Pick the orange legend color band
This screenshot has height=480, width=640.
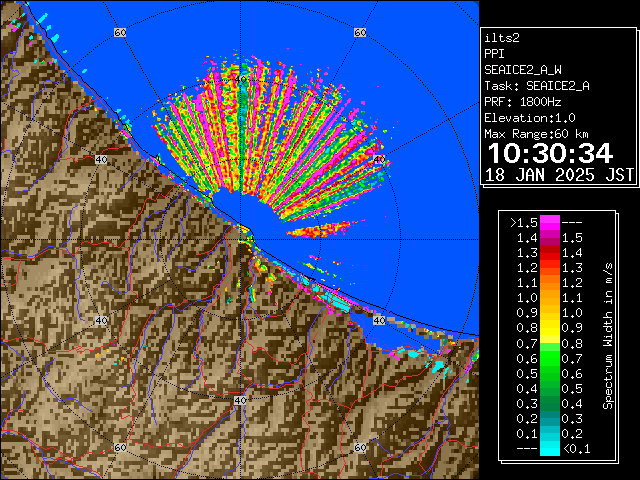point(550,291)
